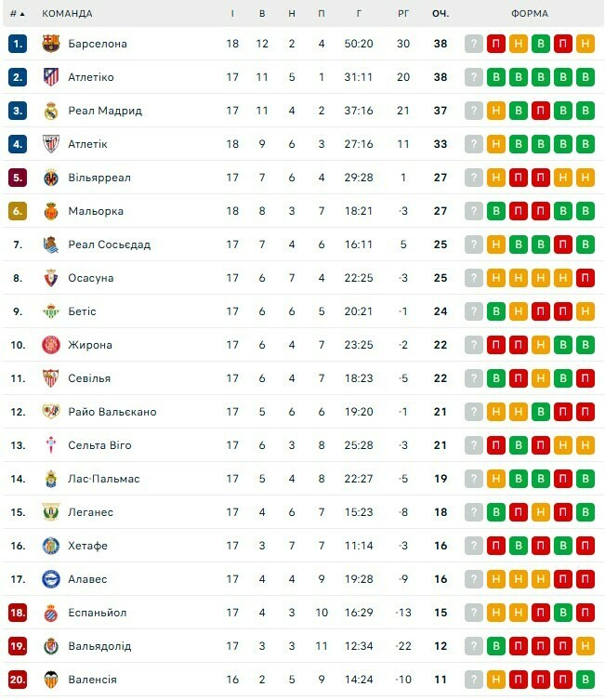Image resolution: width=605 pixels, height=700 pixels.
Task: Click the Villarreal yellow crest icon
Action: click(51, 178)
